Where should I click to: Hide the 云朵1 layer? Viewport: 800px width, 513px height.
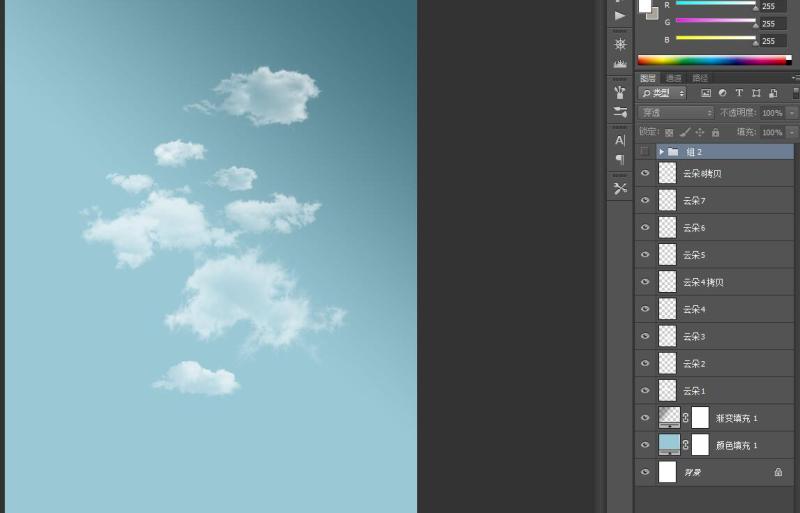(645, 390)
